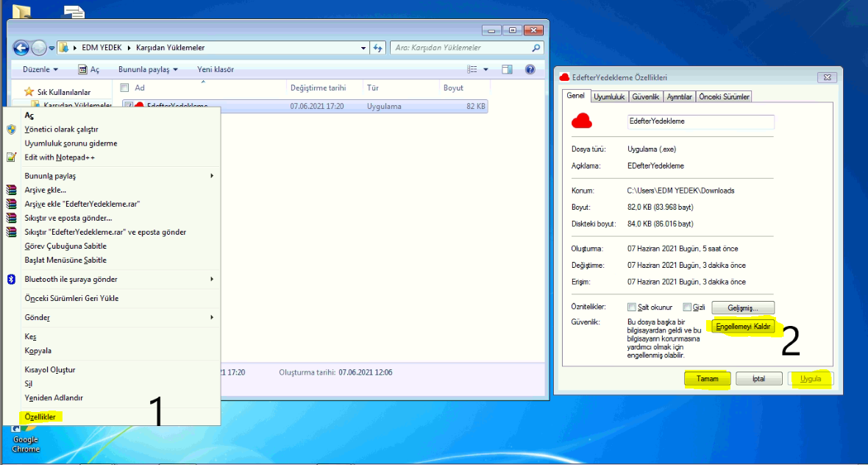Click the refresh icon beside the address bar
Screen dimensions: 868x465
pyautogui.click(x=378, y=48)
